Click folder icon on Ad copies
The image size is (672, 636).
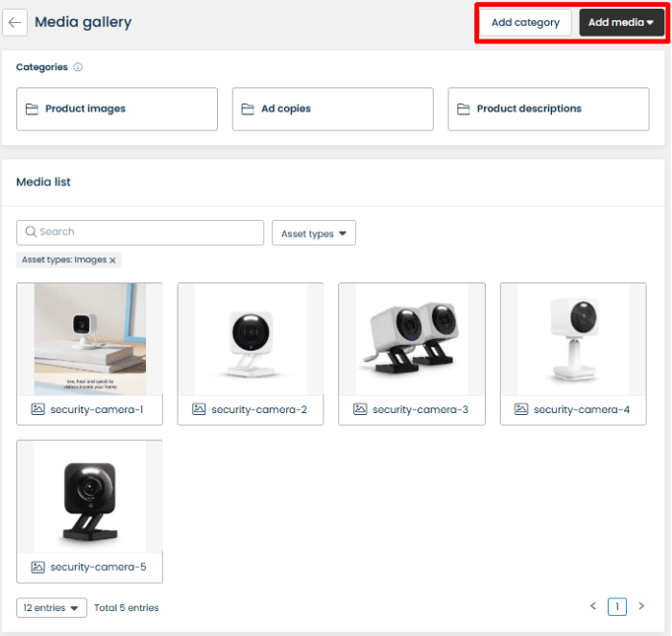[248, 110]
